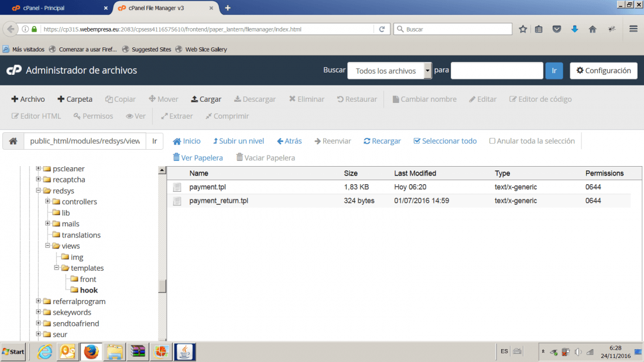Bookmark this page with the star icon
644x362 pixels.
(523, 29)
